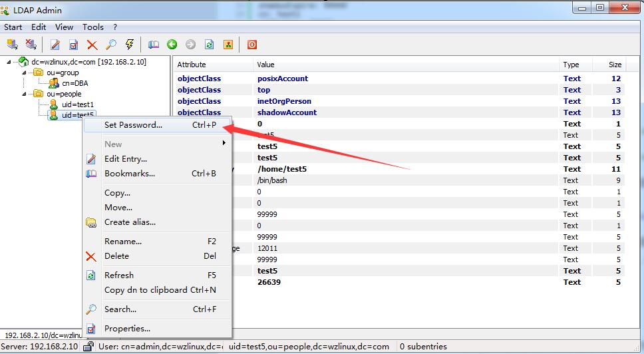The height and width of the screenshot is (354, 644).
Task: Choose Move... from context menu
Action: 158,208
